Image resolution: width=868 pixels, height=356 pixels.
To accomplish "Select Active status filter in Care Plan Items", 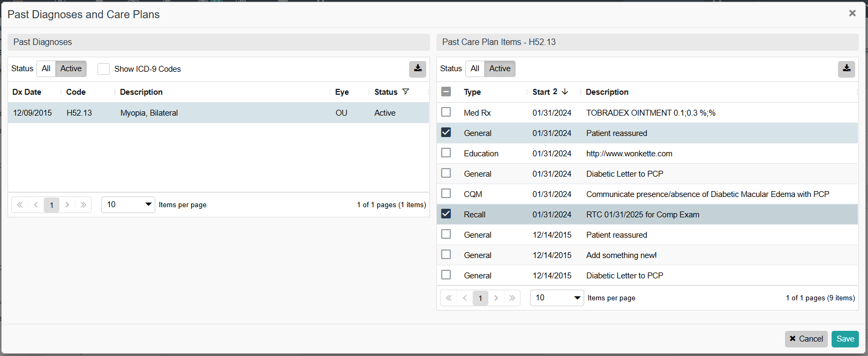I will coord(500,69).
